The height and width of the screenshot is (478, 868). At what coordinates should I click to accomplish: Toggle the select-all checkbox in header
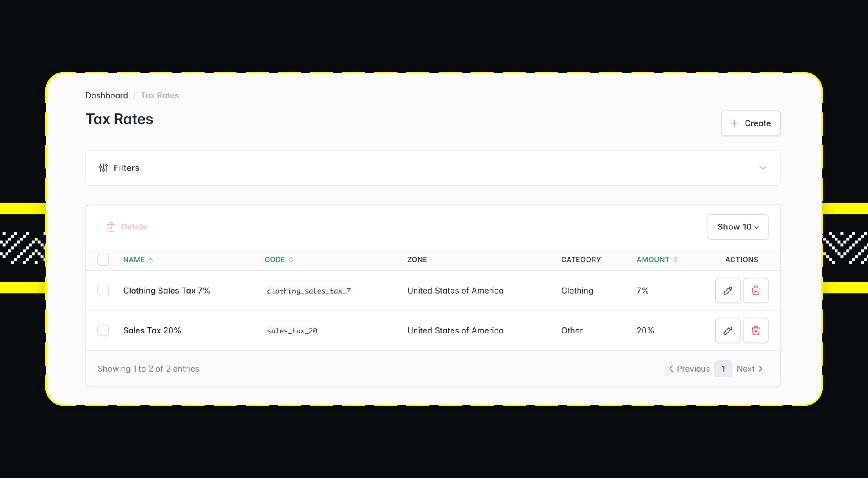(103, 260)
